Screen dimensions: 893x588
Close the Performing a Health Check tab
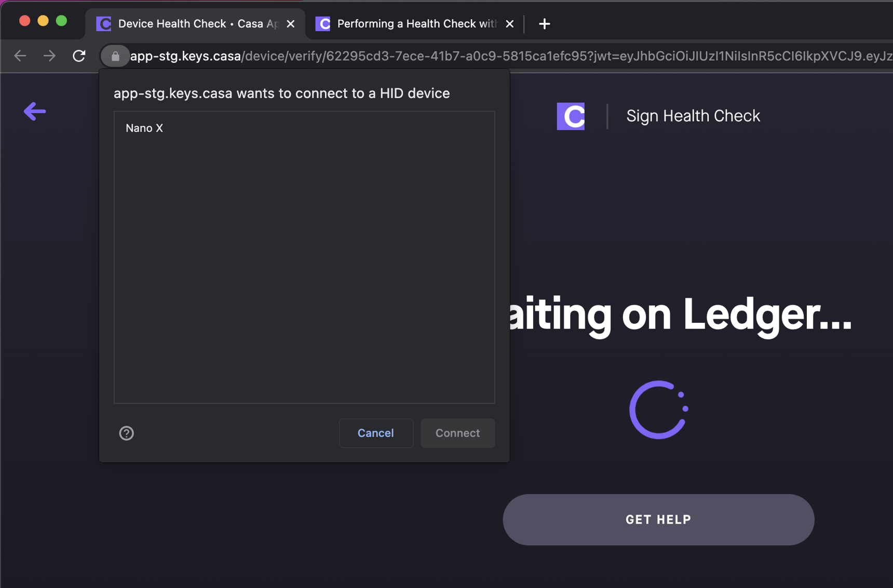[509, 23]
